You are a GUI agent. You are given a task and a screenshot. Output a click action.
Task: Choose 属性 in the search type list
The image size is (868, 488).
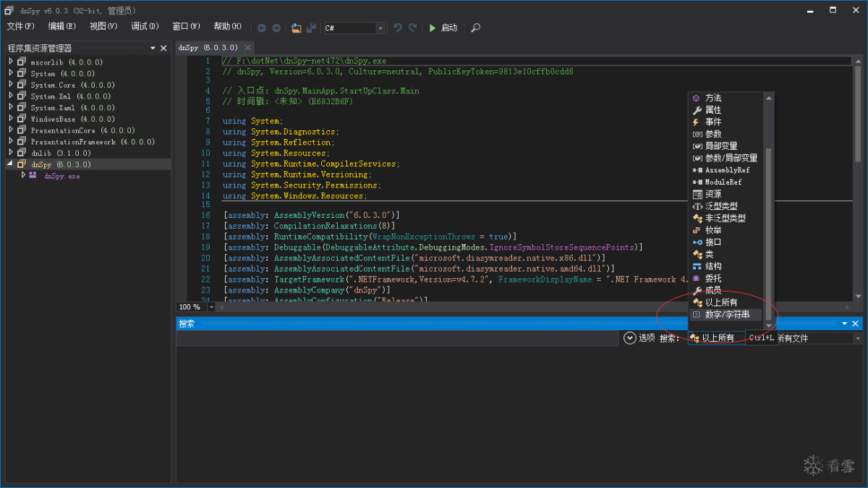[726, 110]
